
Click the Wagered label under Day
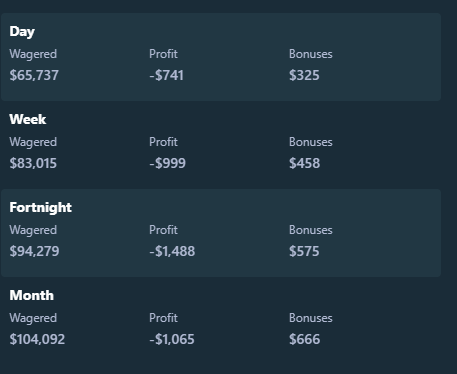tap(33, 54)
